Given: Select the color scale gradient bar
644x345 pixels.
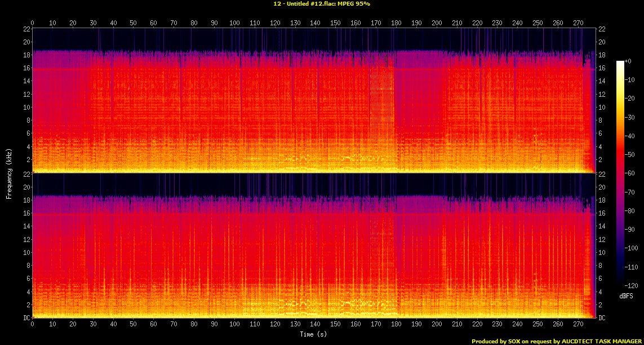Looking at the screenshot, I should tap(620, 173).
